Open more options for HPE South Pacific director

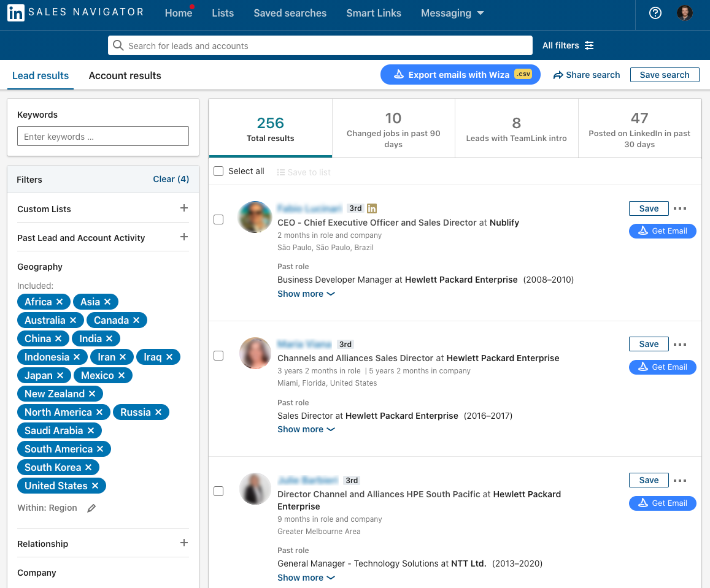(680, 480)
